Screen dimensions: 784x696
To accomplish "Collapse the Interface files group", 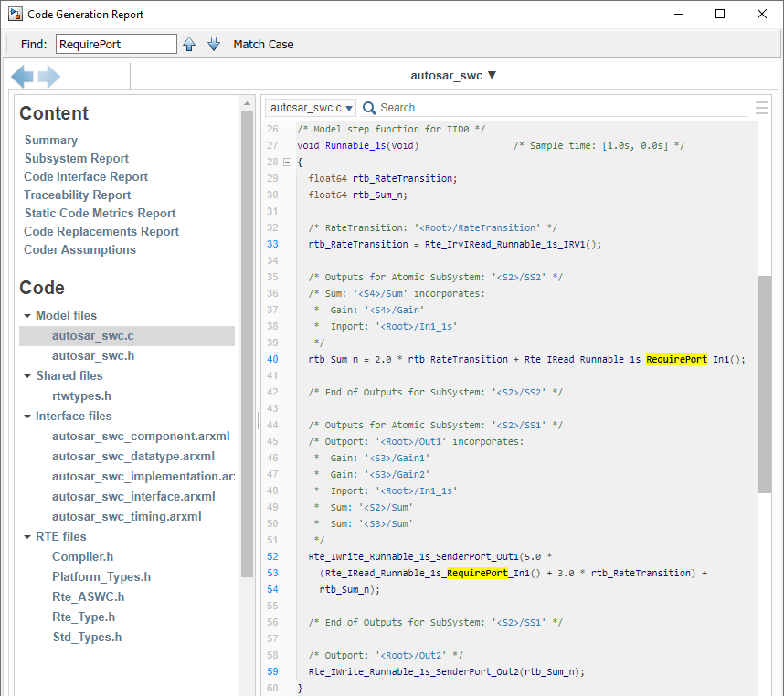I will pyautogui.click(x=27, y=417).
